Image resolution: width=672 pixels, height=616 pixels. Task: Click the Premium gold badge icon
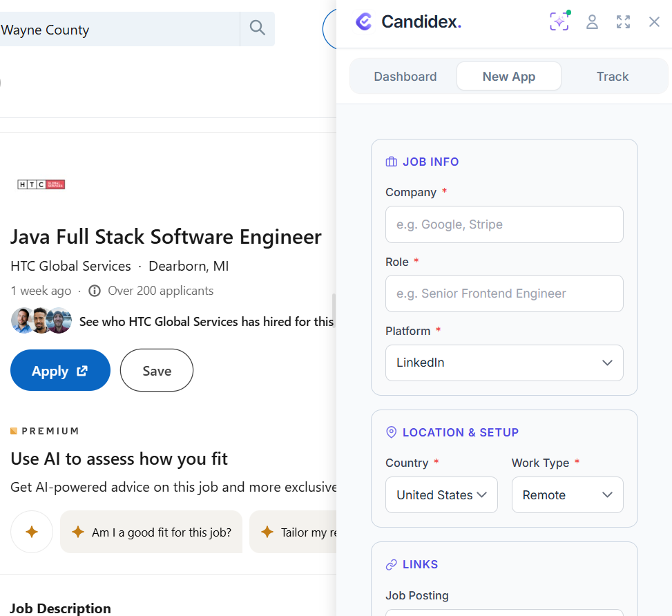pyautogui.click(x=14, y=431)
